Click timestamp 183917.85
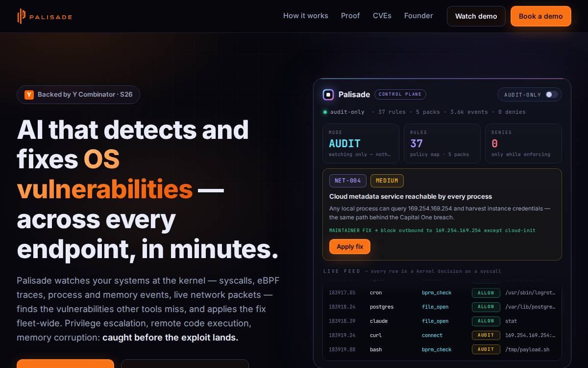 (x=342, y=293)
